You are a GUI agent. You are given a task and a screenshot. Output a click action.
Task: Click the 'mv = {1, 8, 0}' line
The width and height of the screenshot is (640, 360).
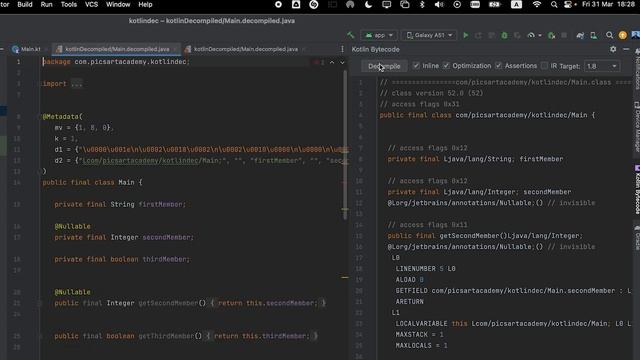(84, 128)
